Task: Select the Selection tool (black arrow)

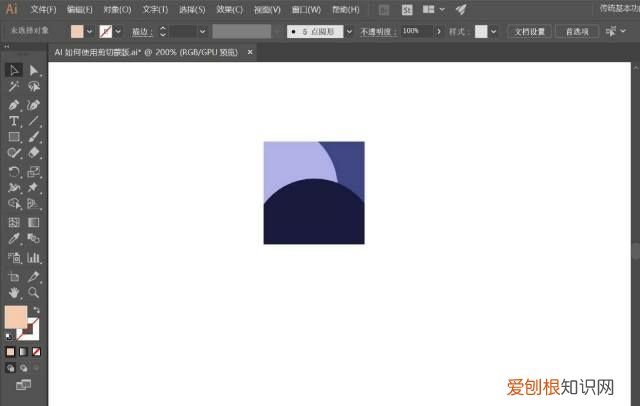Action: tap(14, 71)
